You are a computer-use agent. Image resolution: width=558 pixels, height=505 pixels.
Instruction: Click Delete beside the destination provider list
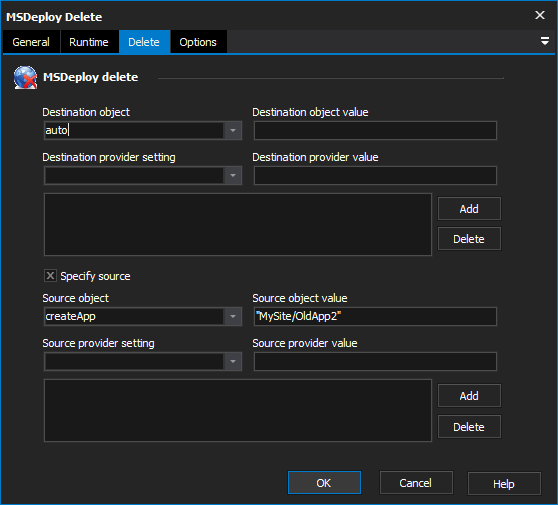click(x=469, y=239)
